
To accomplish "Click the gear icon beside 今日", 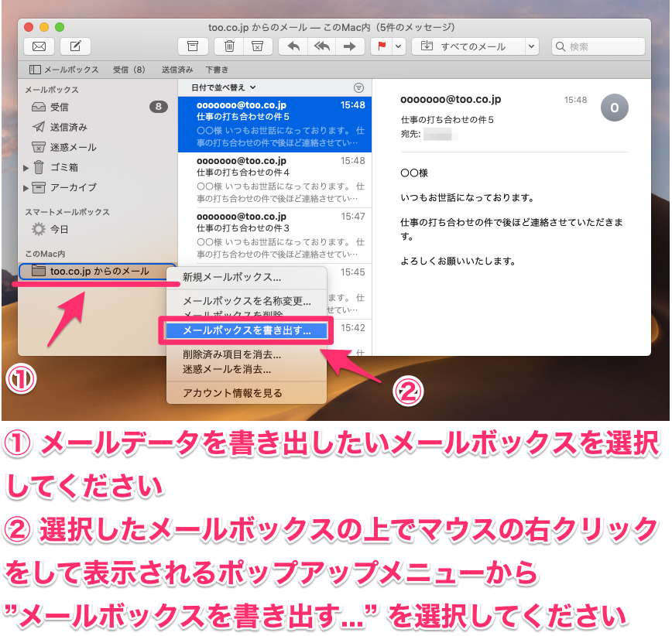I will click(x=39, y=229).
